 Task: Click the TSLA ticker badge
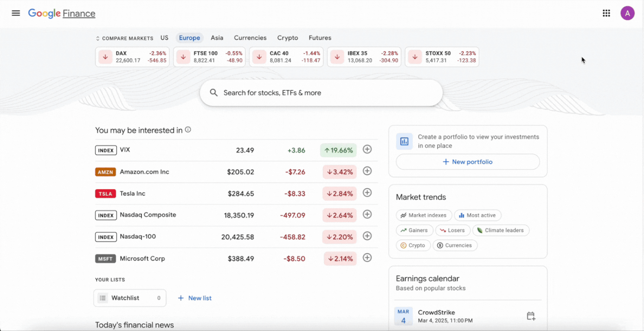pyautogui.click(x=106, y=194)
